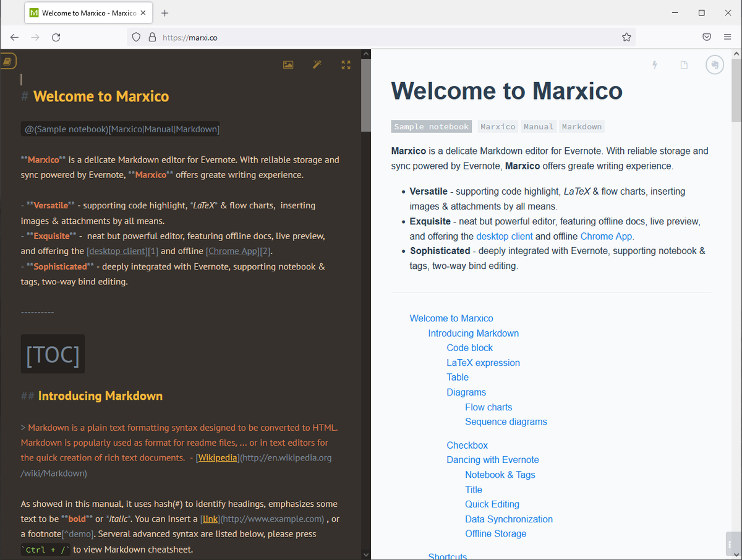Click the editor scrollbar down arrow
Image resolution: width=742 pixels, height=560 pixels.
[x=365, y=554]
